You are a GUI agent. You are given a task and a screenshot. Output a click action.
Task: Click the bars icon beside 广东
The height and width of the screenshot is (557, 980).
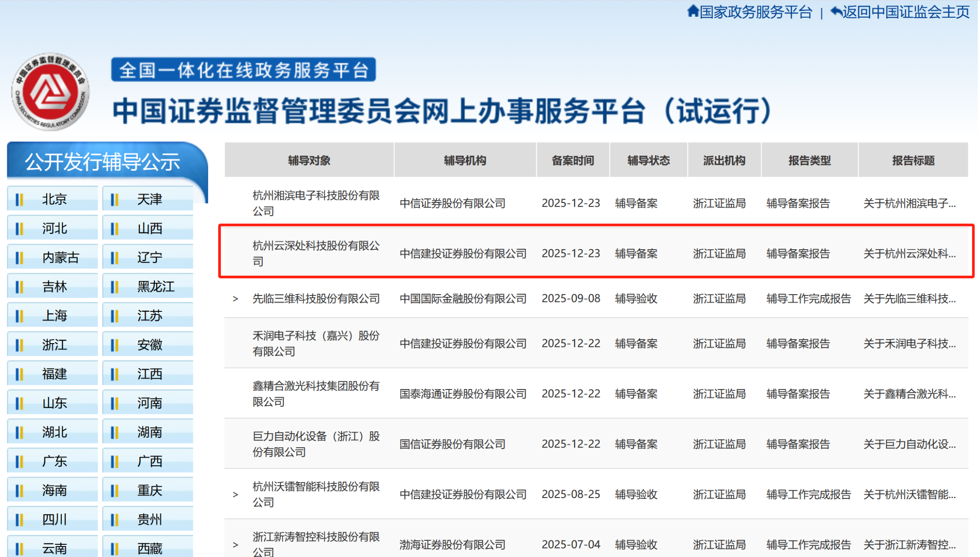(19, 462)
